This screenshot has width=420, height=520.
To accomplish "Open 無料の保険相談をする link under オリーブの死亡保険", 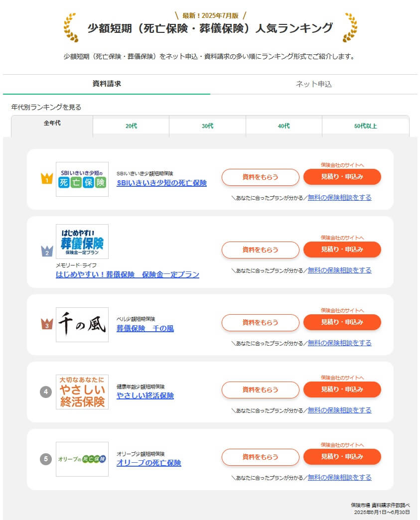I will (x=339, y=477).
